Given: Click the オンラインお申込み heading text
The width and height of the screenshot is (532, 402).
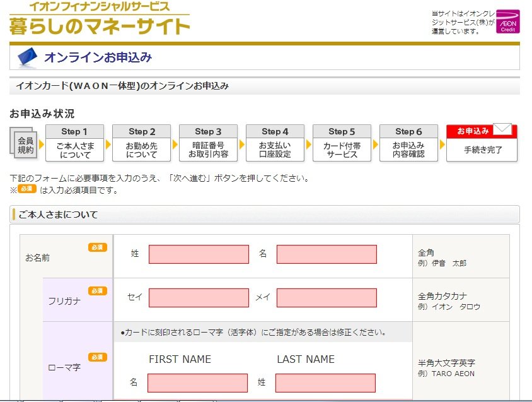Looking at the screenshot, I should pyautogui.click(x=98, y=57).
